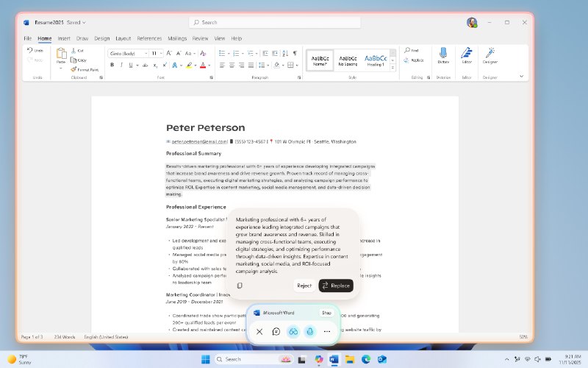Expand the bullets list dropdown arrow
Image resolution: width=588 pixels, height=368 pixels.
229,53
